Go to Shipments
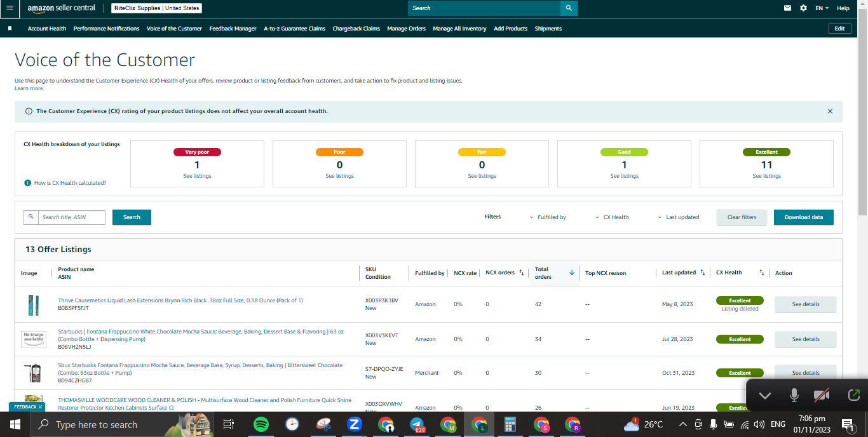The image size is (868, 437). (548, 29)
